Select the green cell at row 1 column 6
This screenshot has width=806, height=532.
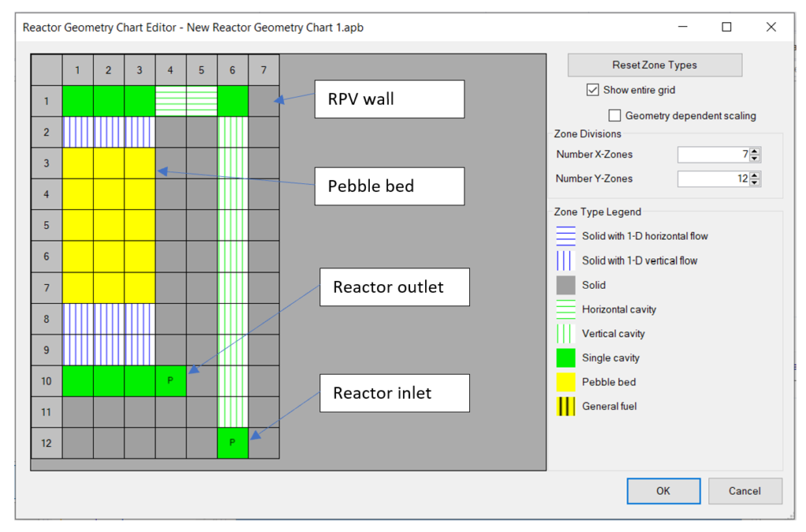(x=232, y=102)
